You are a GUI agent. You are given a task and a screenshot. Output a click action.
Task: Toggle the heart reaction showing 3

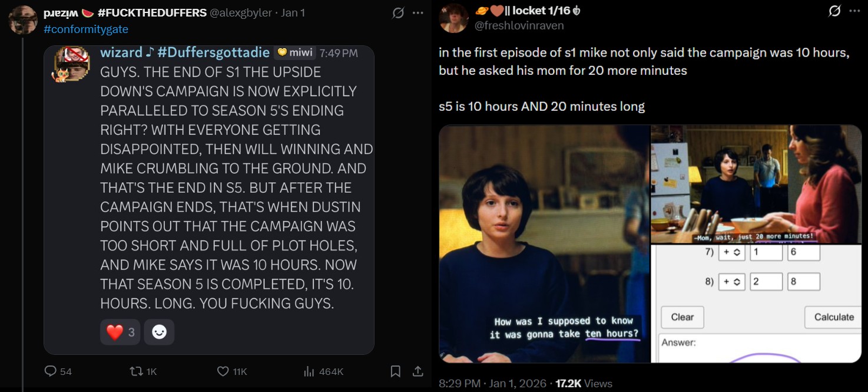(x=120, y=332)
